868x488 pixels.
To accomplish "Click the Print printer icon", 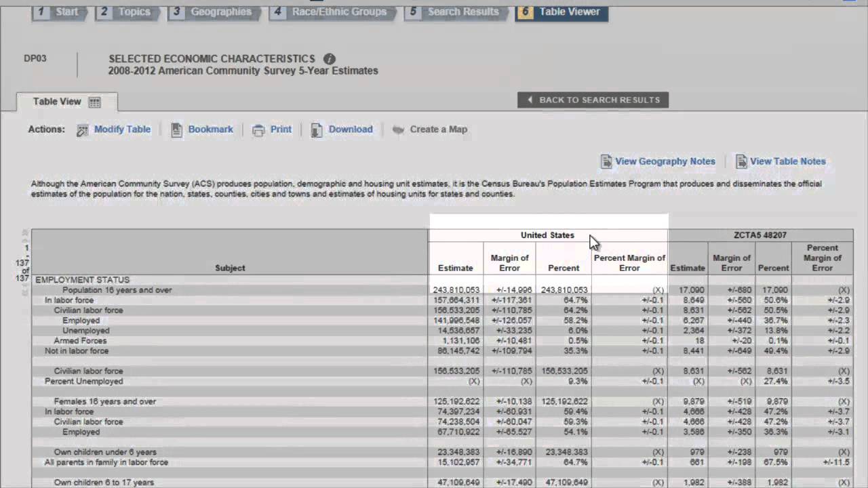I will pyautogui.click(x=258, y=130).
